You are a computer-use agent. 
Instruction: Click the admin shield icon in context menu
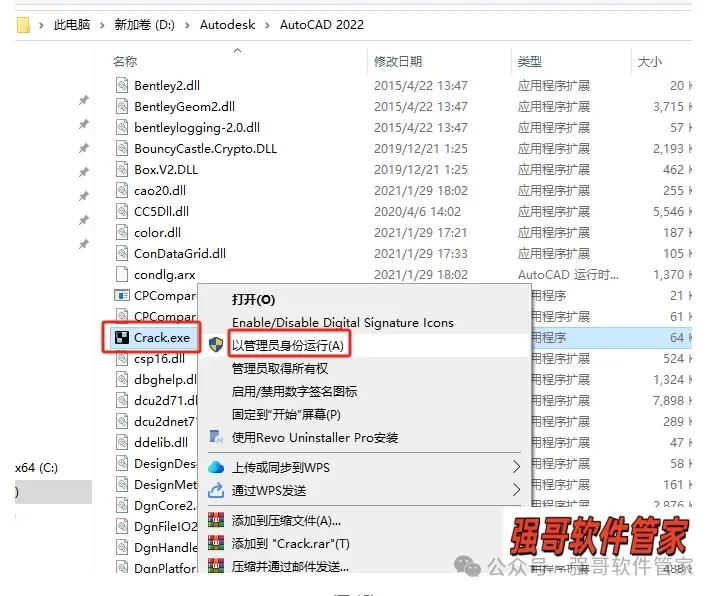tap(216, 345)
